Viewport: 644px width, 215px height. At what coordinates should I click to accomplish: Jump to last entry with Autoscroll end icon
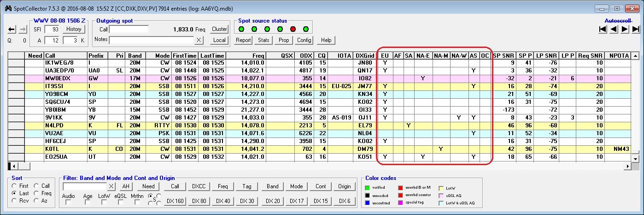[636, 29]
